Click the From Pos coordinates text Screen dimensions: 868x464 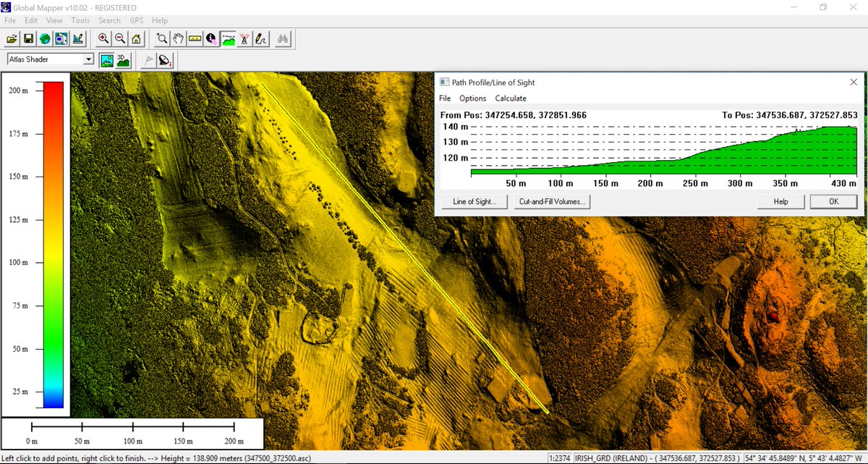[514, 115]
